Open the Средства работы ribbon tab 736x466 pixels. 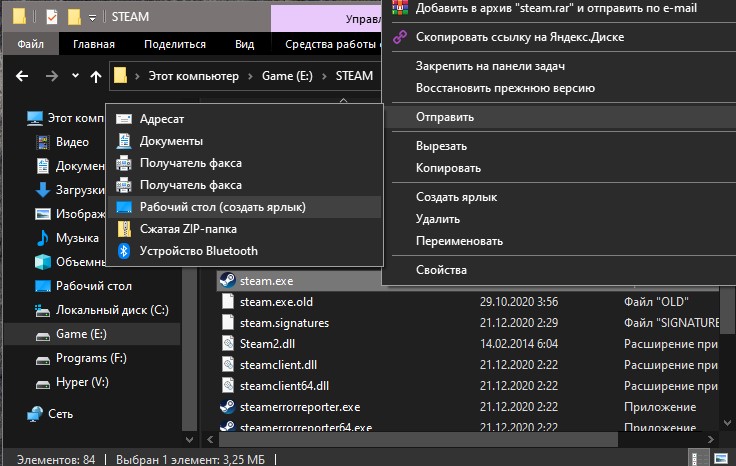point(332,44)
